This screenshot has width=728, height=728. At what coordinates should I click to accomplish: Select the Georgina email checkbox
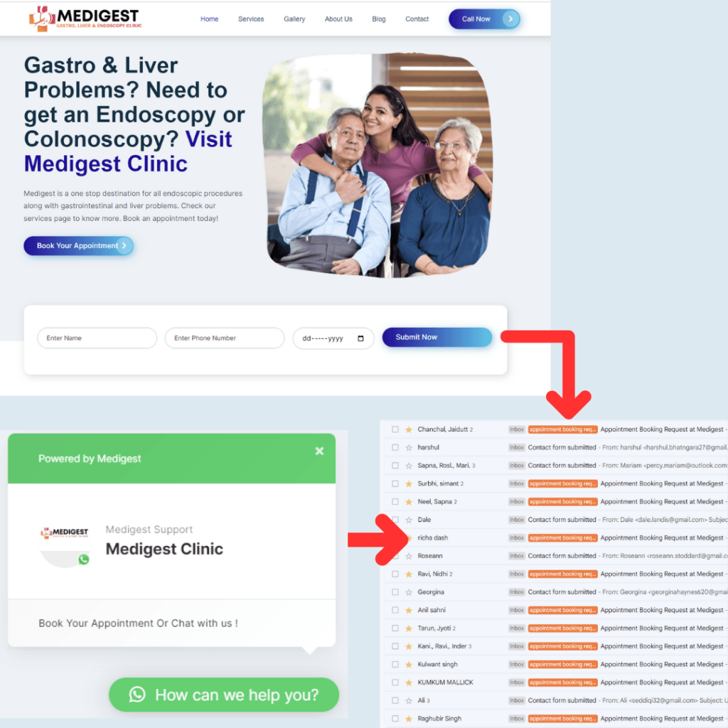(395, 592)
